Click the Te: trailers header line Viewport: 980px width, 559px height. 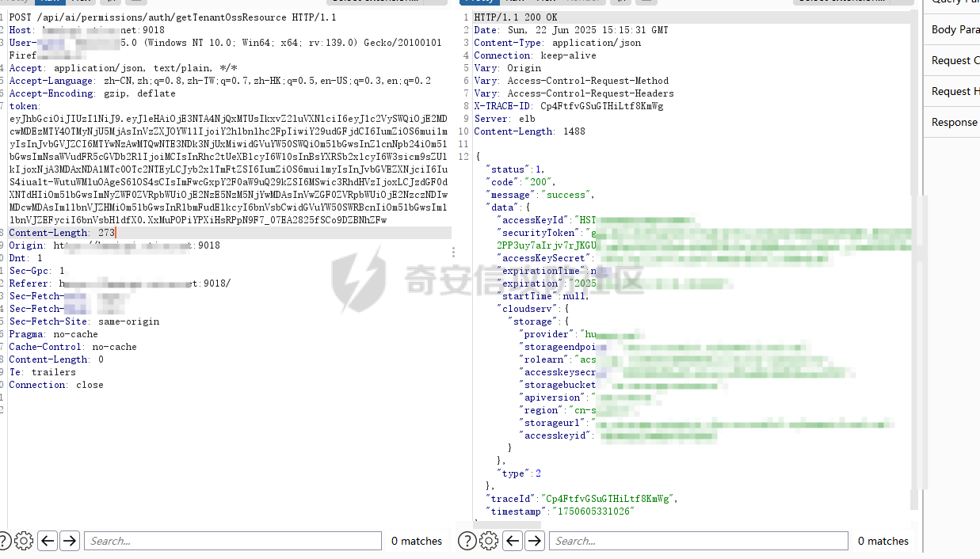42,372
